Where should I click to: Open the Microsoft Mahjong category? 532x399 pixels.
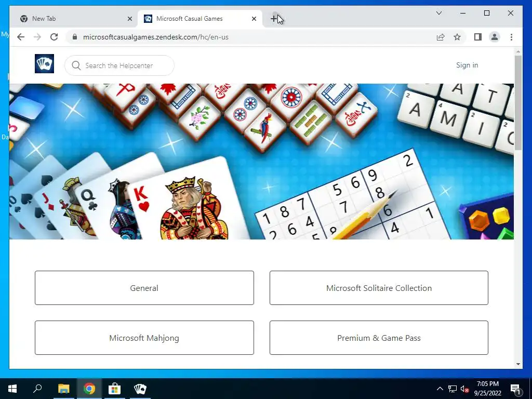click(x=144, y=338)
